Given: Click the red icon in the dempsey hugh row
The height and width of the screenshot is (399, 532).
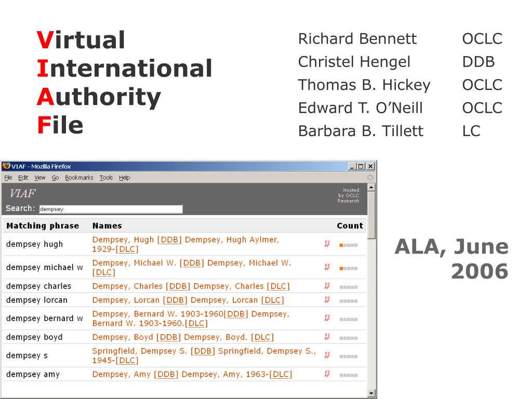Looking at the screenshot, I should point(327,244).
